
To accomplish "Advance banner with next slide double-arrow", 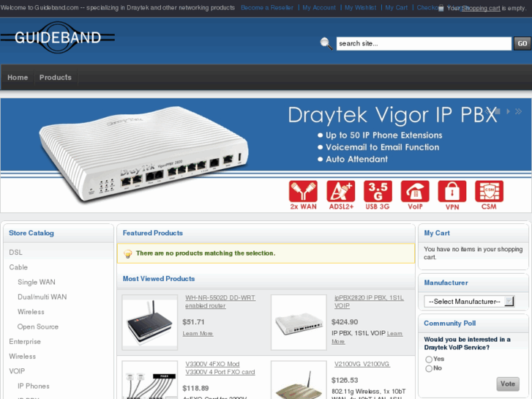I will click(x=518, y=111).
